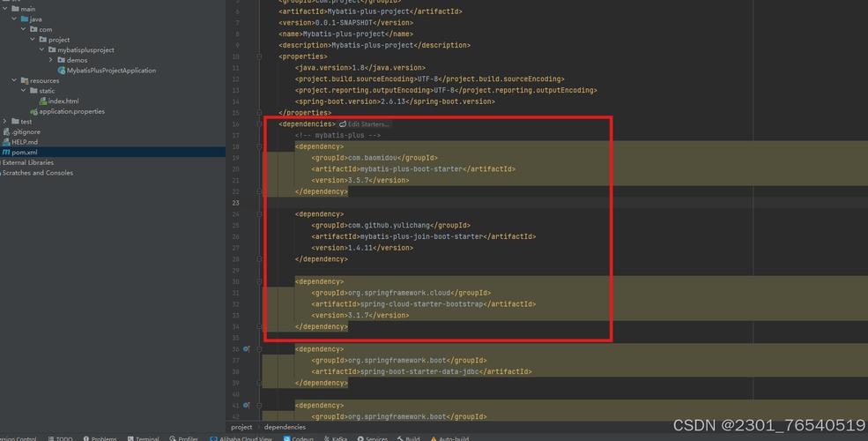Click the MybatisPlusProjectApplication class icon

coord(62,71)
